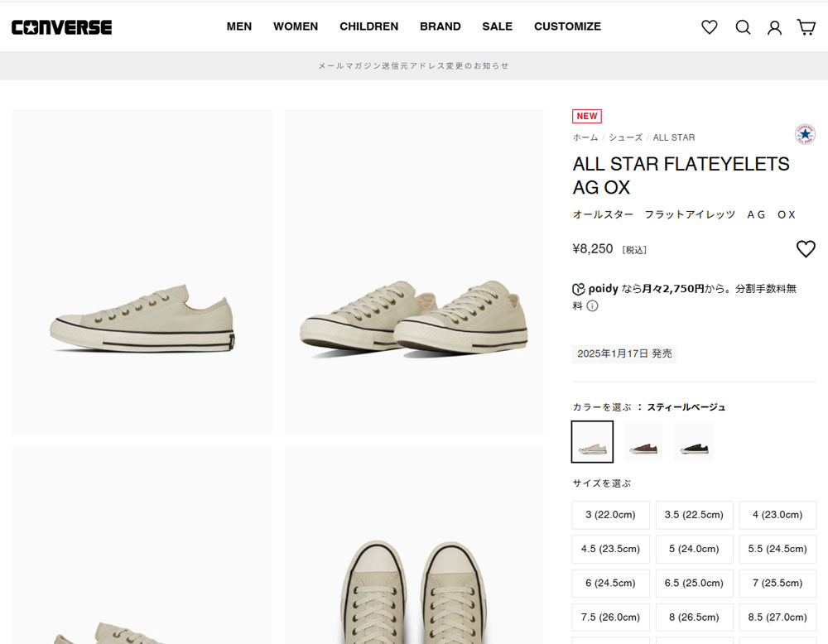Open the CUSTOMIZE menu item
The width and height of the screenshot is (828, 644).
(x=568, y=26)
